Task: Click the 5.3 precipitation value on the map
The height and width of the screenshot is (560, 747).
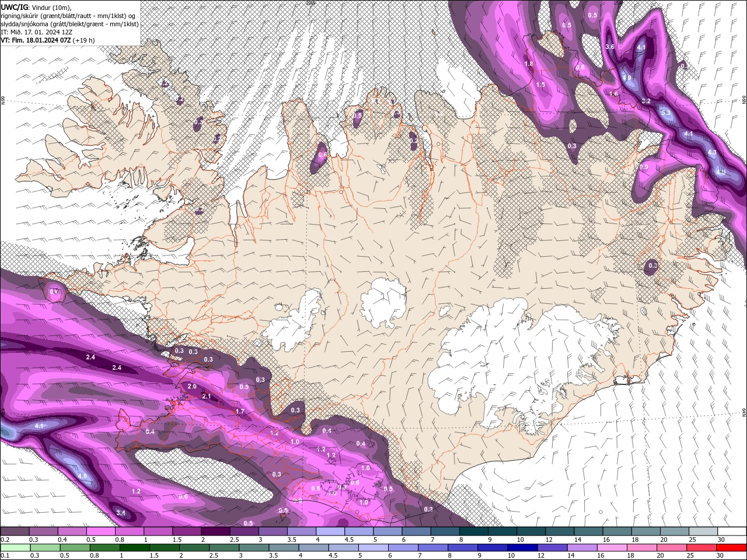Action: (x=666, y=112)
